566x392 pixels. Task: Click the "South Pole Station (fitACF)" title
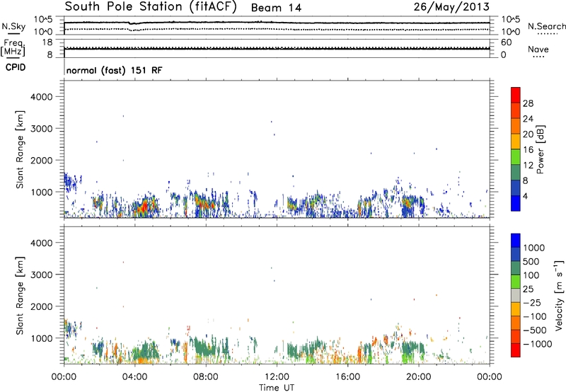click(x=151, y=7)
